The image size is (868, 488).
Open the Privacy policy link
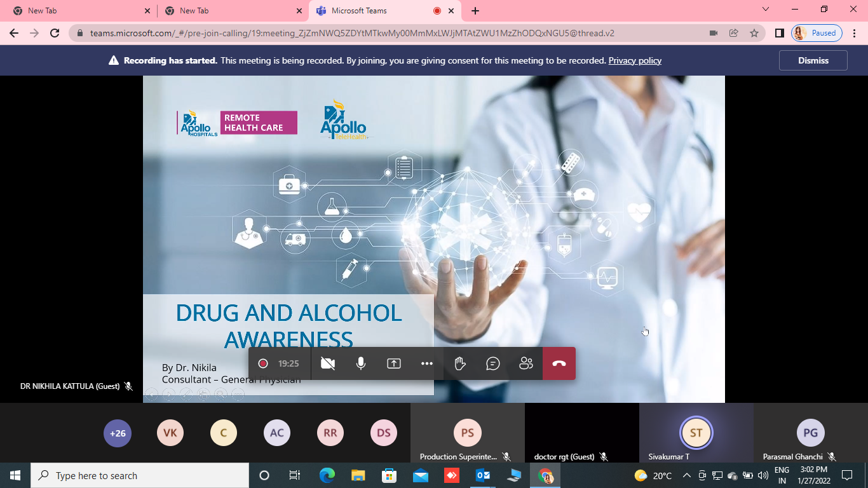(x=635, y=60)
